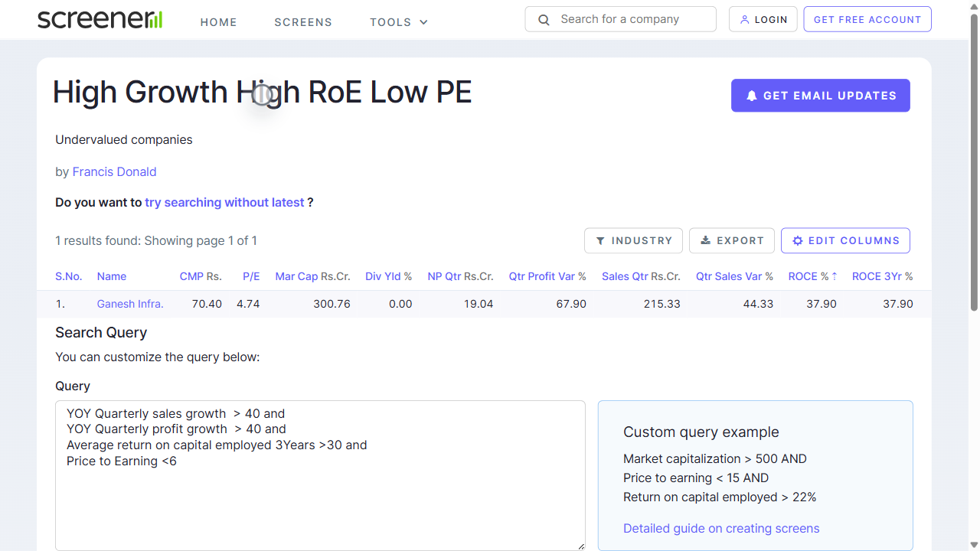This screenshot has height=551, width=980.
Task: Click the magnifier icon in the search bar
Action: (x=544, y=19)
